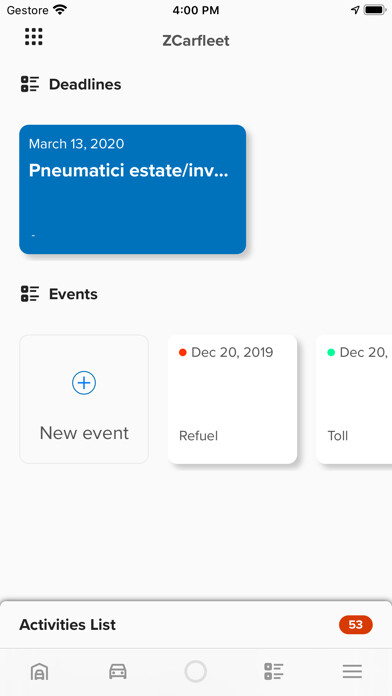This screenshot has height=696, width=392.
Task: Open the Toll event card
Action: [354, 399]
